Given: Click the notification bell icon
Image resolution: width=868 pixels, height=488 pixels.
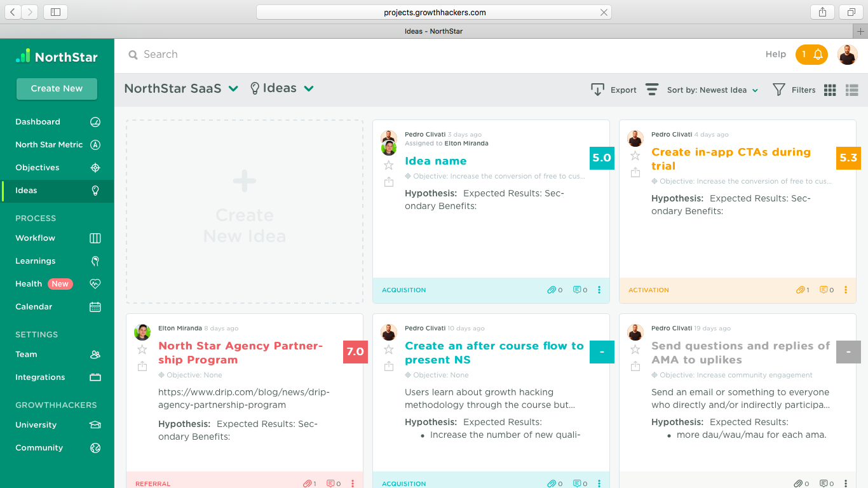Looking at the screenshot, I should coord(818,55).
